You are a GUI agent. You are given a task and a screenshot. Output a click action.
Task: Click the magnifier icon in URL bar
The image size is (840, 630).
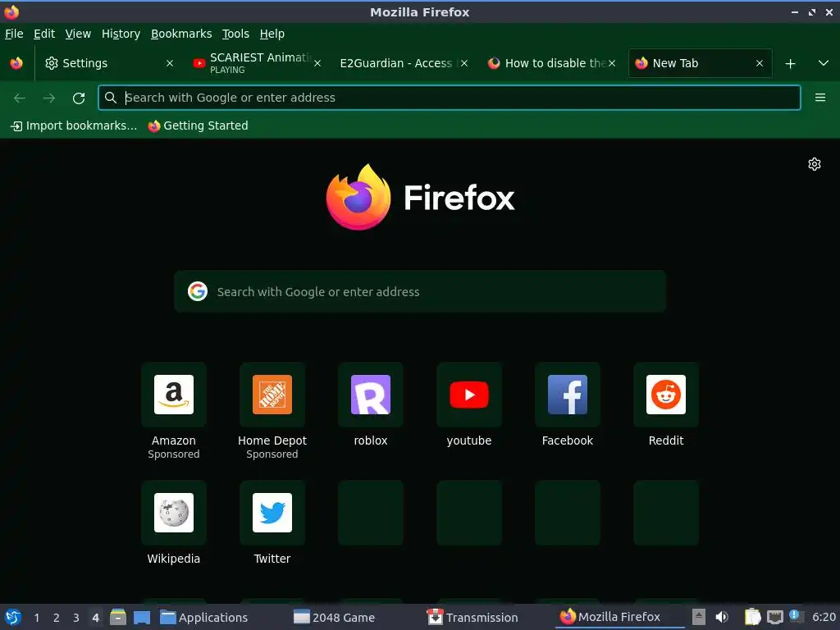click(x=111, y=98)
